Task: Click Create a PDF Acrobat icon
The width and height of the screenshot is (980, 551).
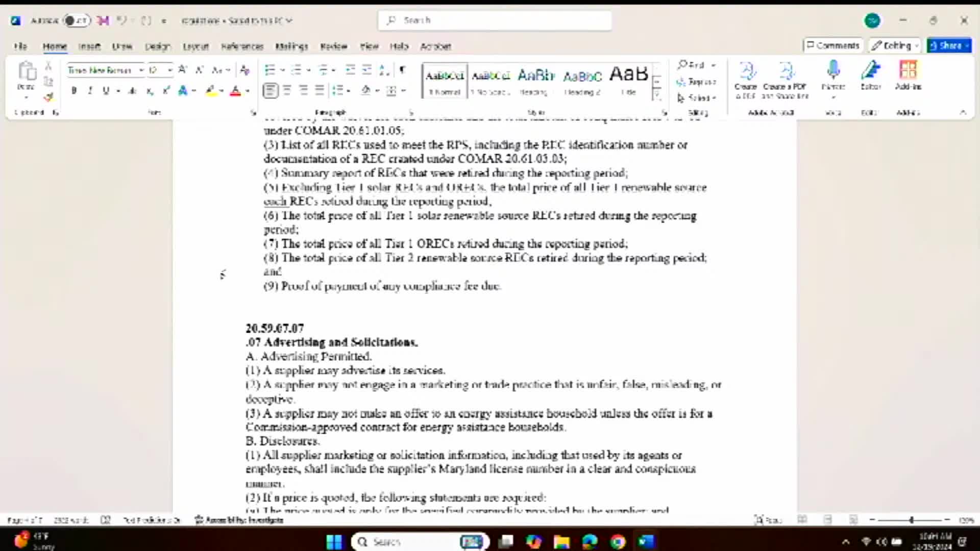Action: 746,80
